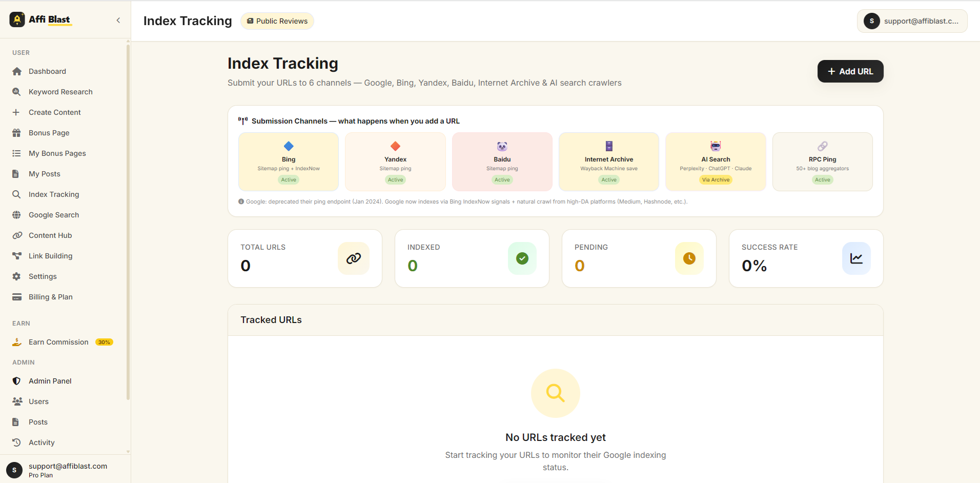This screenshot has height=483, width=980.
Task: Select the Yandex channel card
Action: (x=396, y=162)
